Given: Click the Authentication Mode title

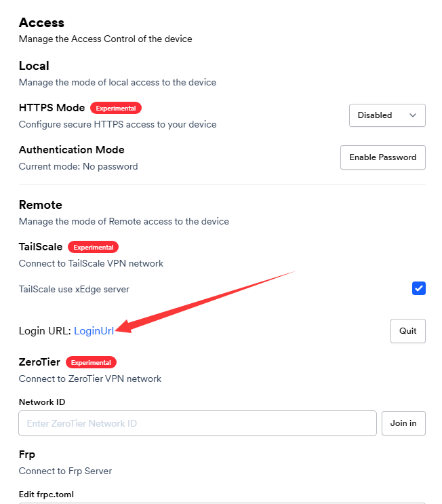Looking at the screenshot, I should pos(72,150).
